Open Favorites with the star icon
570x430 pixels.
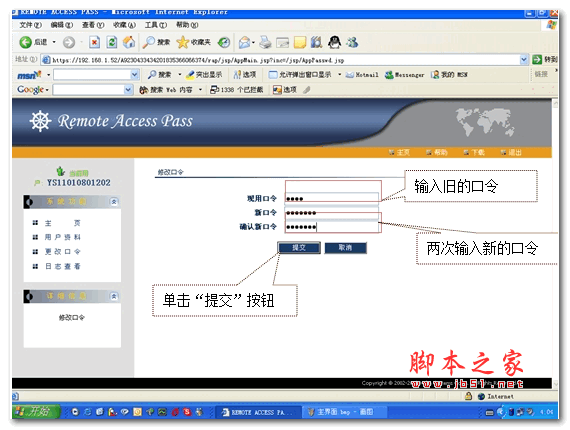(193, 42)
